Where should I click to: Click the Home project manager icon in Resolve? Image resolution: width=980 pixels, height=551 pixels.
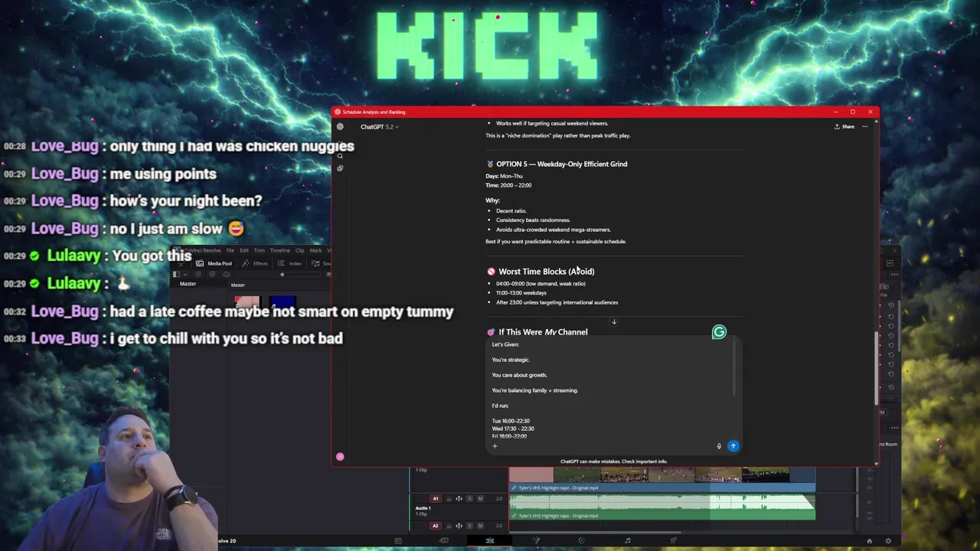869,541
